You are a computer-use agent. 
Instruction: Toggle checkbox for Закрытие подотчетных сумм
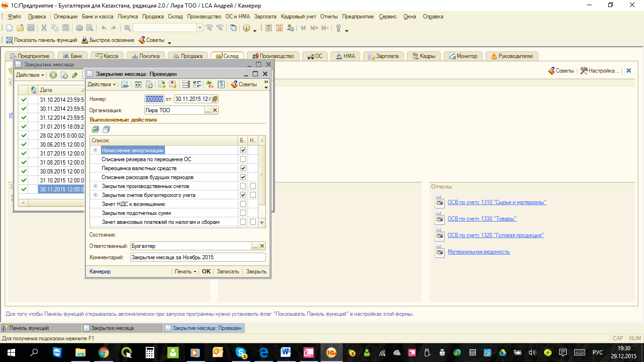coord(243,213)
